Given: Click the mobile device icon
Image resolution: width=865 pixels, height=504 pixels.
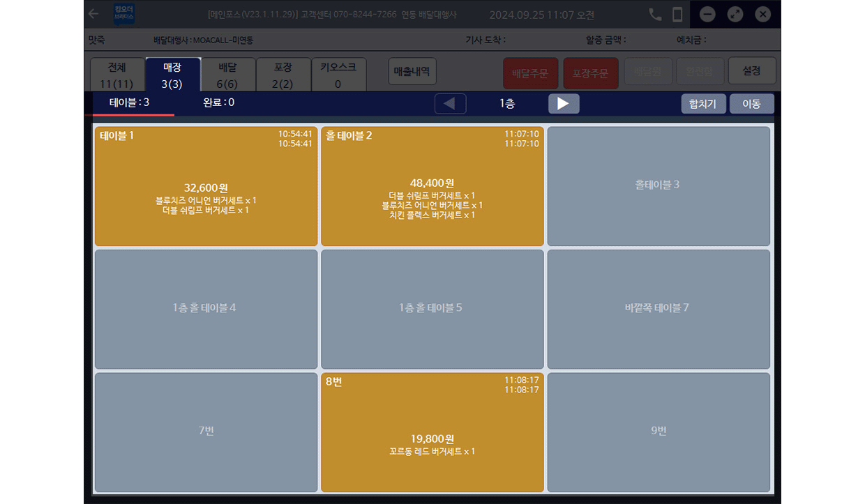Looking at the screenshot, I should click(677, 14).
